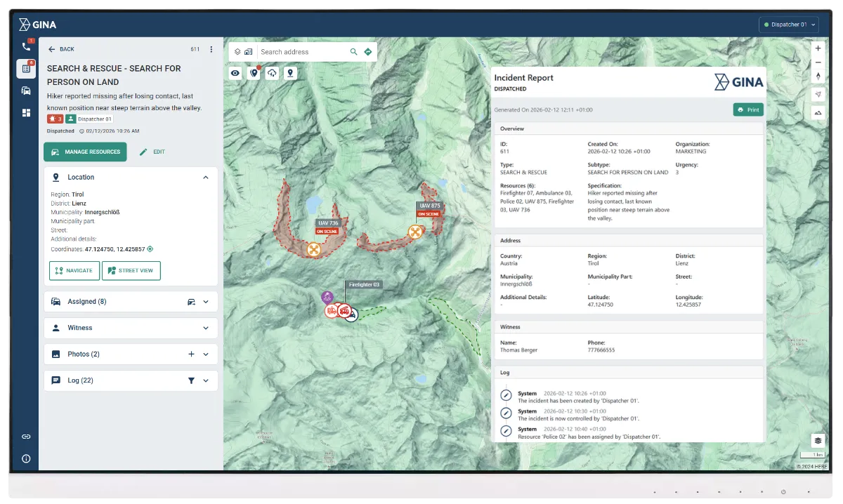Open the three-dot menu next to 611
The height and width of the screenshot is (504, 843).
click(211, 48)
